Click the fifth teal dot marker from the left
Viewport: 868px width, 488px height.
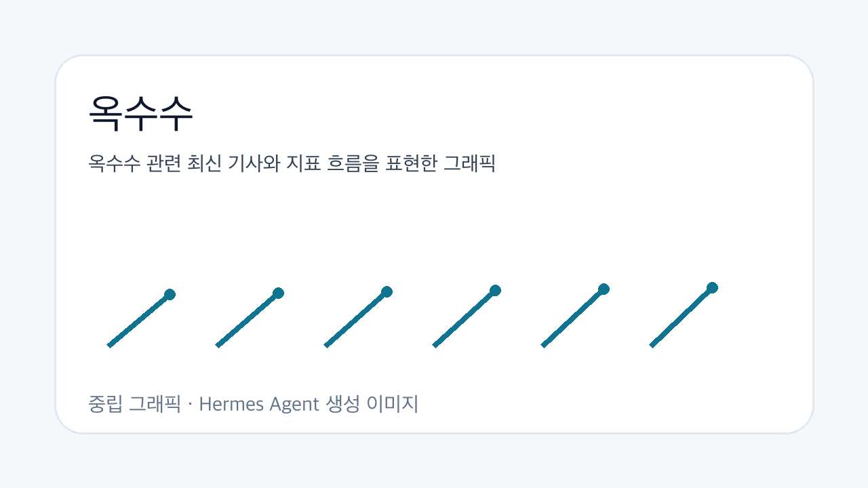(604, 289)
